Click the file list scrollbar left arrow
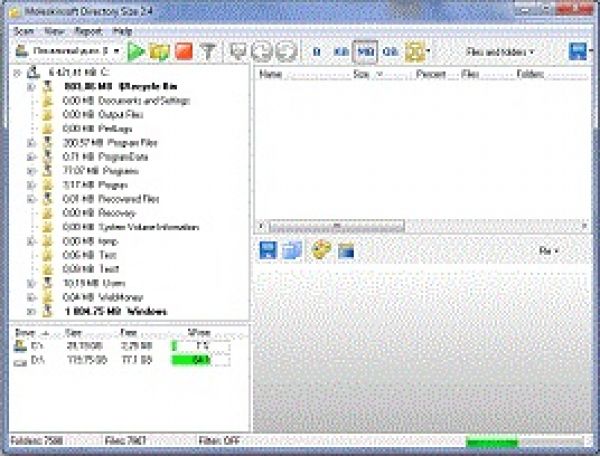 (261, 226)
